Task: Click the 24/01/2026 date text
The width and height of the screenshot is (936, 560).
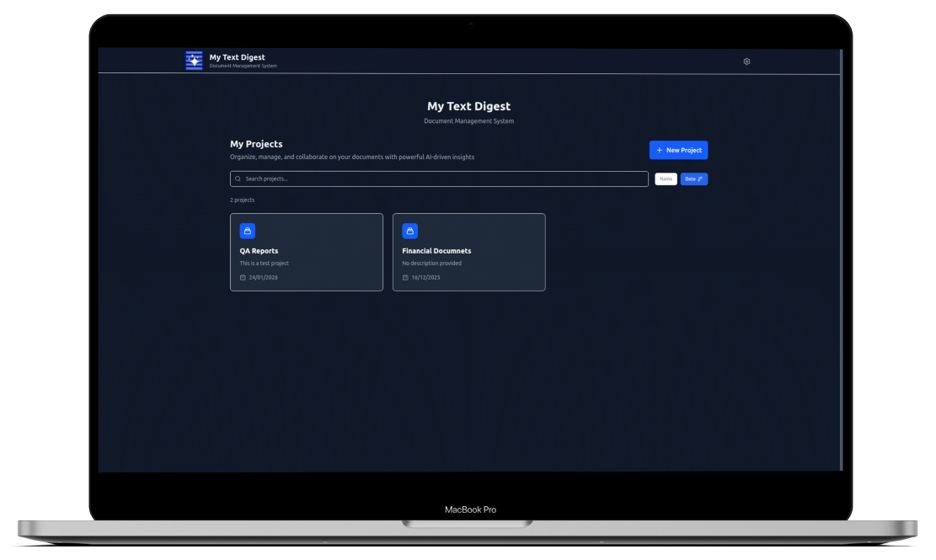Action: pos(263,277)
